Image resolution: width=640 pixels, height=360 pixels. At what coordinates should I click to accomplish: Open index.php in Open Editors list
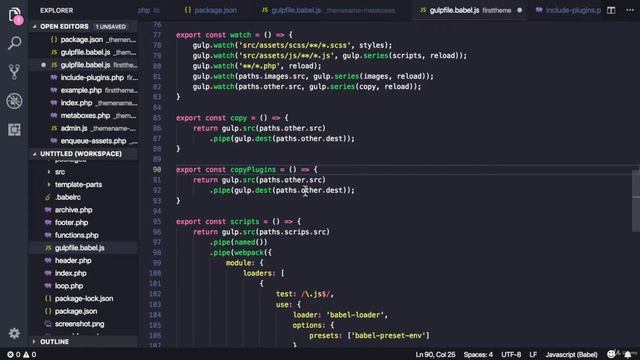(84, 103)
